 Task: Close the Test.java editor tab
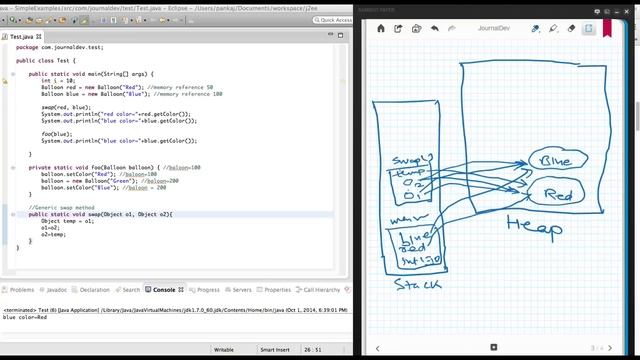click(39, 36)
